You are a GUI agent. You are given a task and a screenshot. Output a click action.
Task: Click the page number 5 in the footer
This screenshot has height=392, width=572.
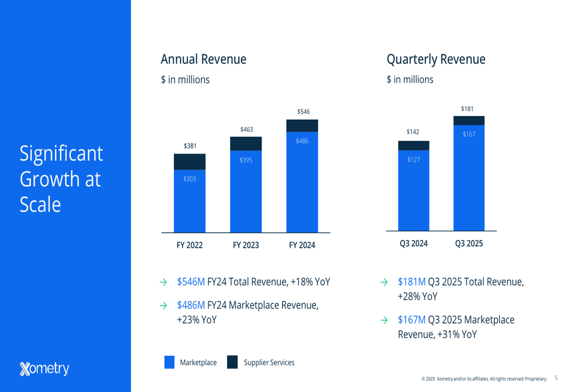coord(557,378)
